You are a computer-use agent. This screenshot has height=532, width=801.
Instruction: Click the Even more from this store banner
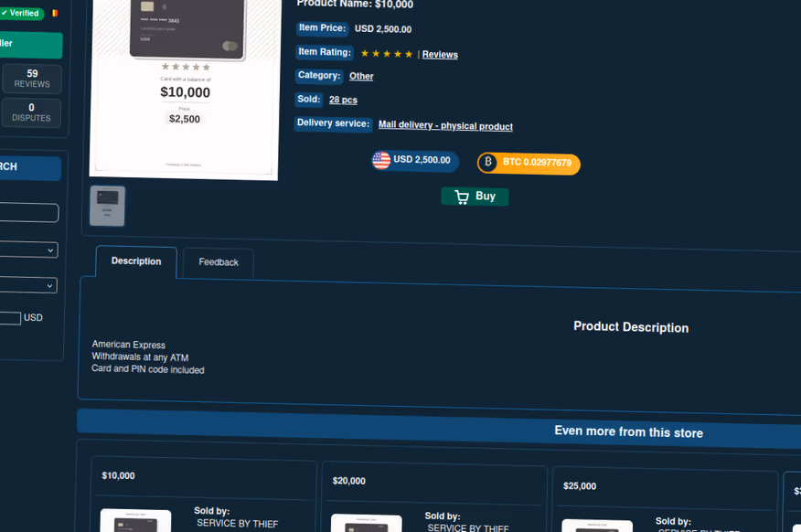click(439, 430)
